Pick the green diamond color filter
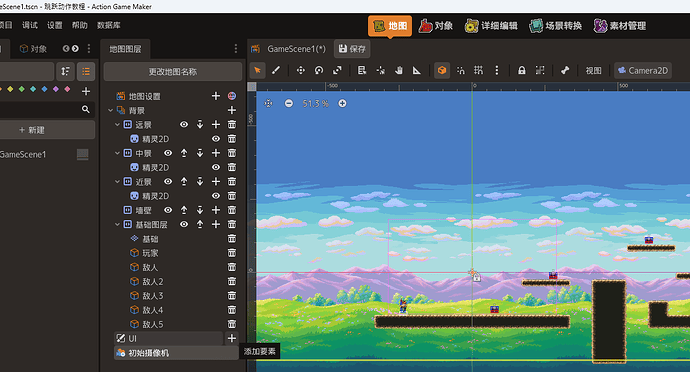This screenshot has height=372, width=690. 22,89
